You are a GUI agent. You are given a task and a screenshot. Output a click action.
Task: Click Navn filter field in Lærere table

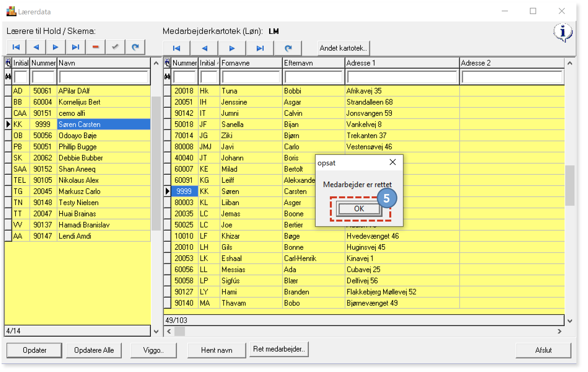click(x=104, y=77)
